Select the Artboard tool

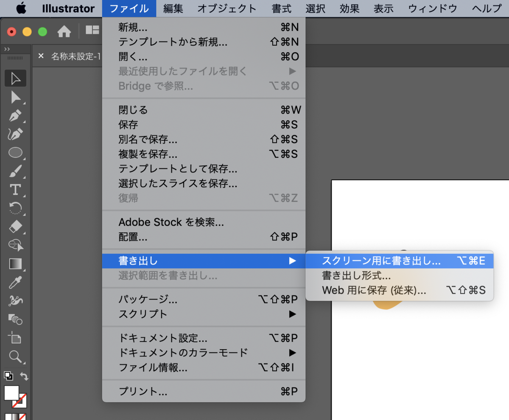coord(15,338)
